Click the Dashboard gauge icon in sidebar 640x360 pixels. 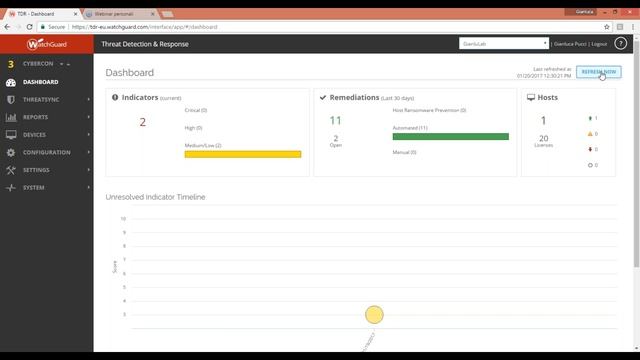[x=11, y=82]
